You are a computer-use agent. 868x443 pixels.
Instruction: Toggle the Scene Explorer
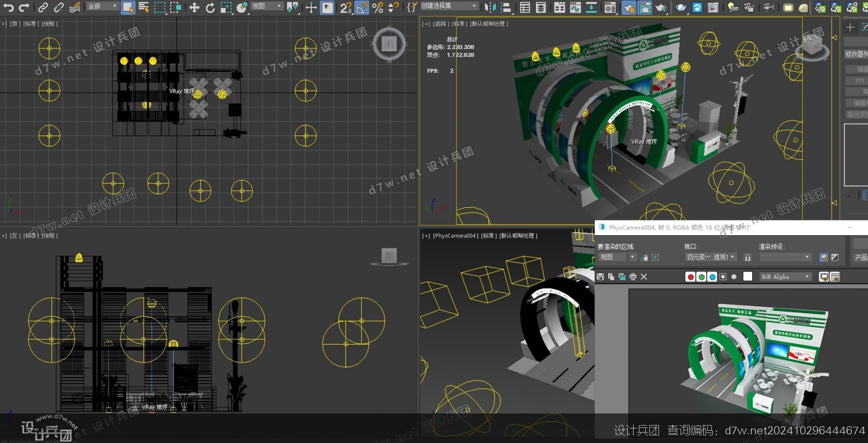525,8
